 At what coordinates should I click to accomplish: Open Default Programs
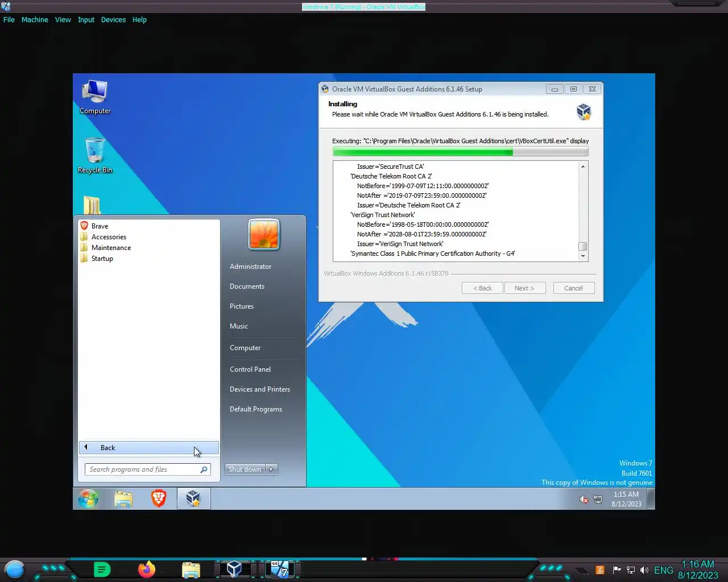[x=256, y=409]
